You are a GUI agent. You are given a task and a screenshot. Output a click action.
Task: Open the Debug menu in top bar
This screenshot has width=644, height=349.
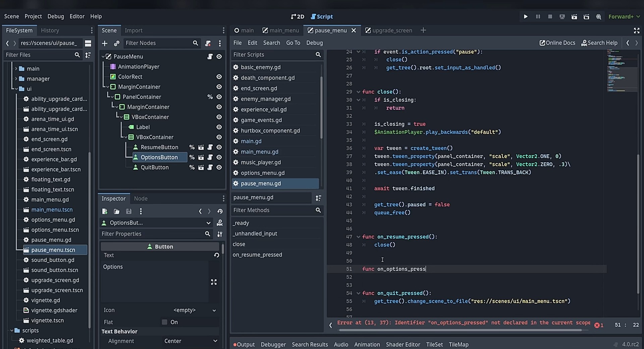tap(55, 16)
